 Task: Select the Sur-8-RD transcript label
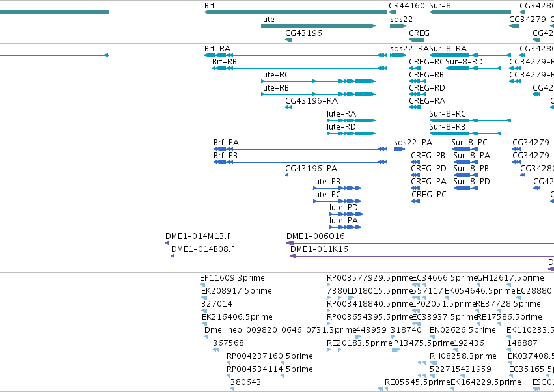464,61
